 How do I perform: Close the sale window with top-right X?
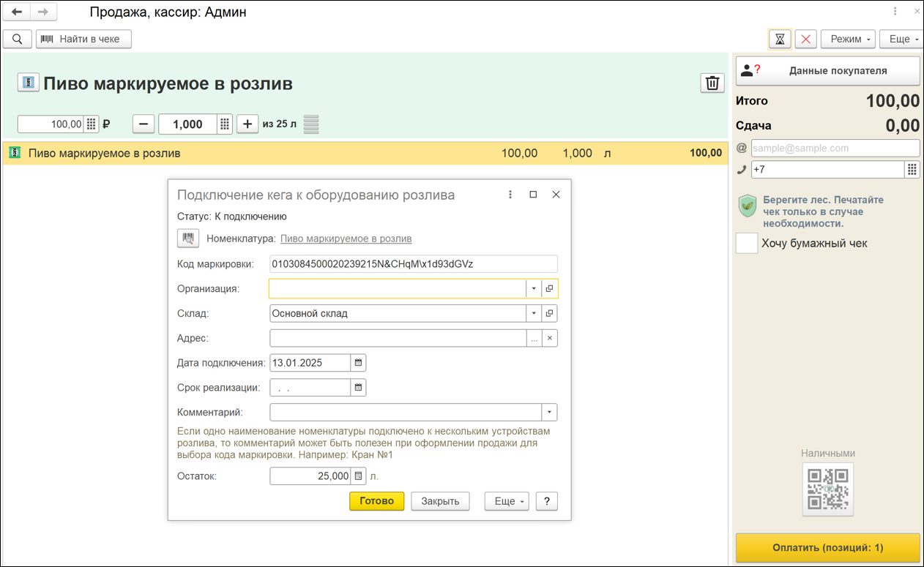916,12
